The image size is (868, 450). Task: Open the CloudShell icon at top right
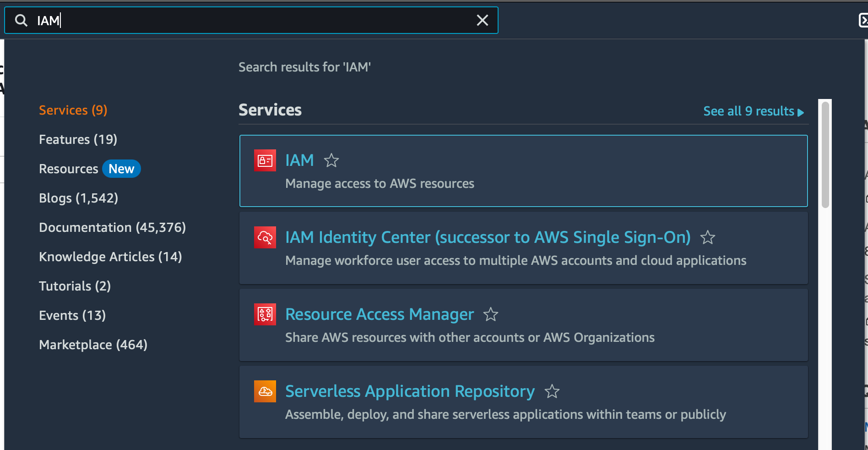coord(863,20)
